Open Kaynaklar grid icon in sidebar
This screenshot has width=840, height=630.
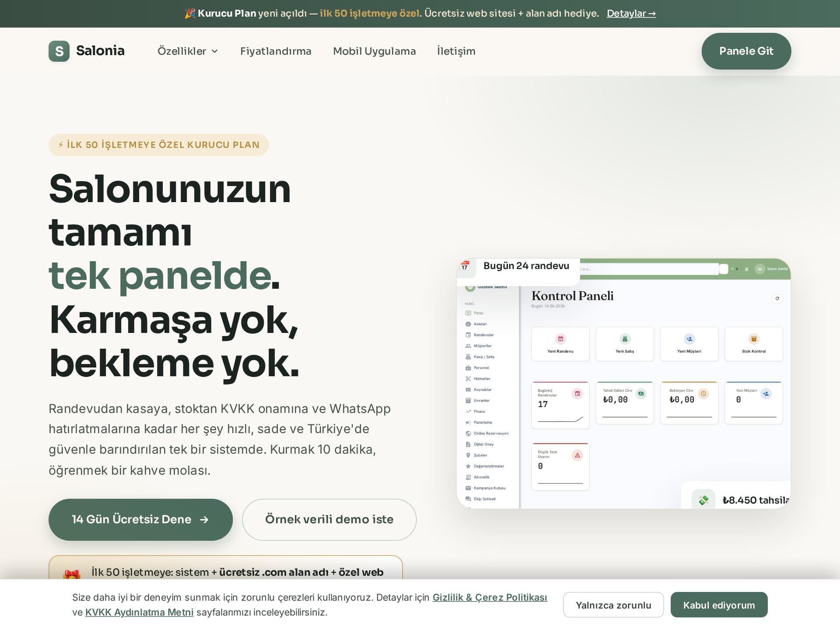(468, 390)
